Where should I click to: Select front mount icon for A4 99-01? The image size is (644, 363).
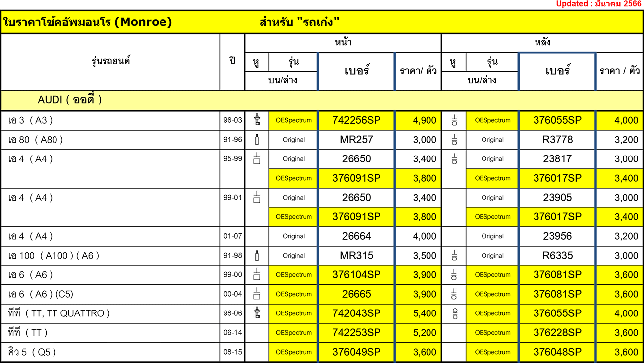257,198
